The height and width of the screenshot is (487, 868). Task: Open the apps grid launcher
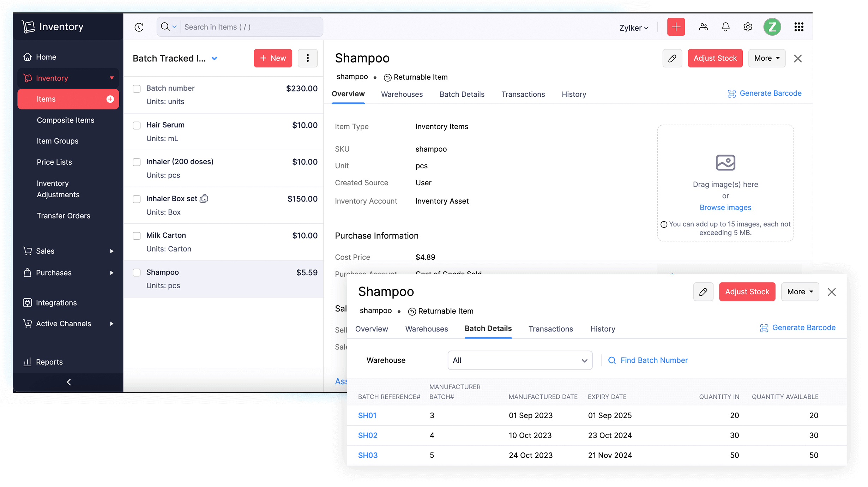tap(799, 27)
